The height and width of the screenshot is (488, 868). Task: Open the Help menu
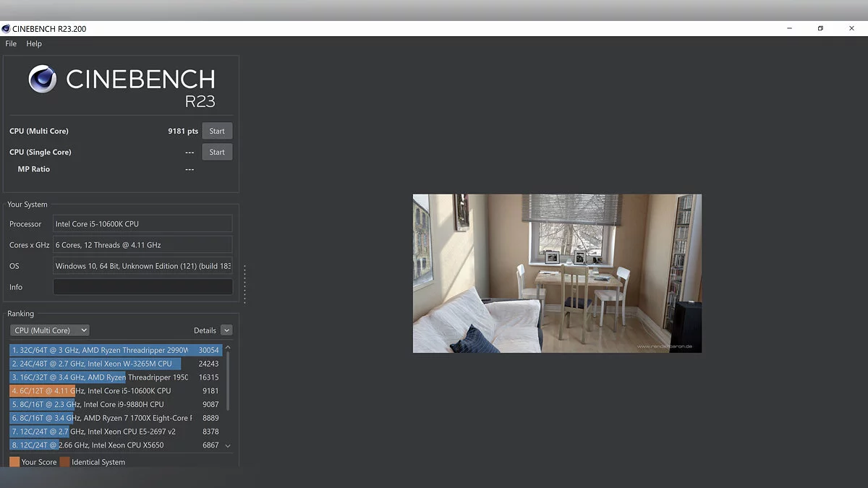34,43
